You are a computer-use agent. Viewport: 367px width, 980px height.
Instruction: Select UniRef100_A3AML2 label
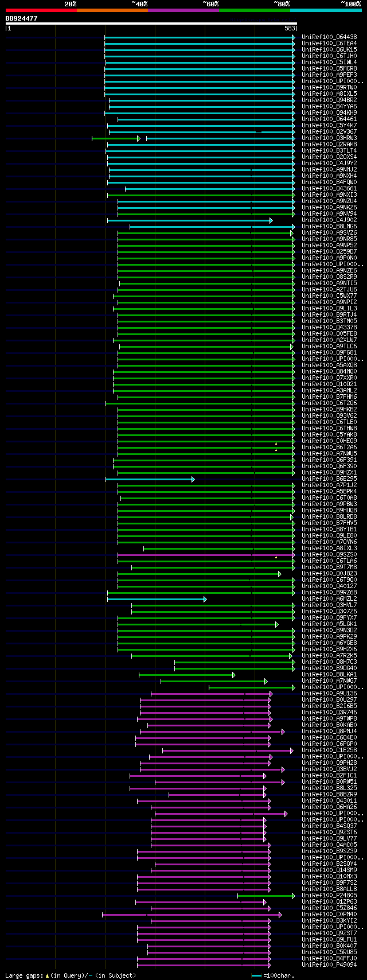329,390
